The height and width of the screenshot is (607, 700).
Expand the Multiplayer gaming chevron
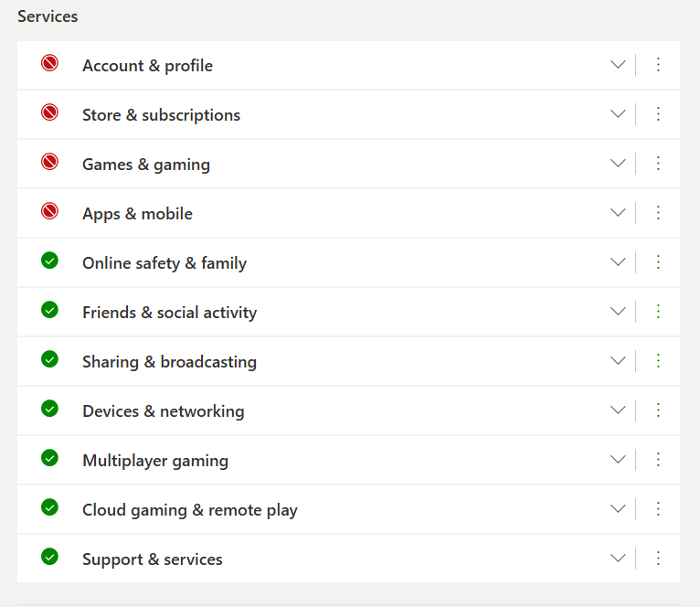[618, 460]
